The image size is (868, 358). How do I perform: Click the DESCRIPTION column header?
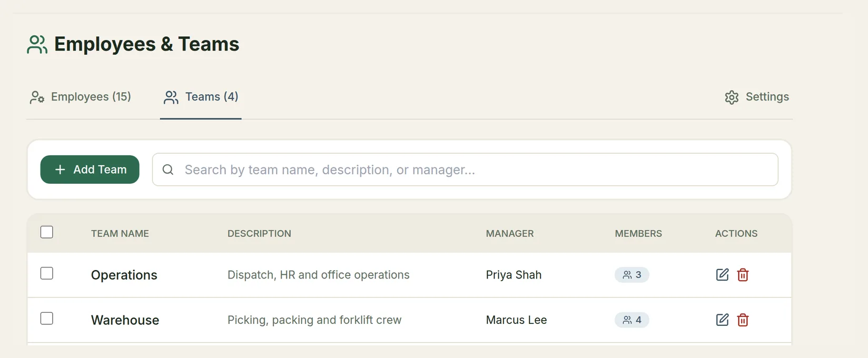click(259, 234)
